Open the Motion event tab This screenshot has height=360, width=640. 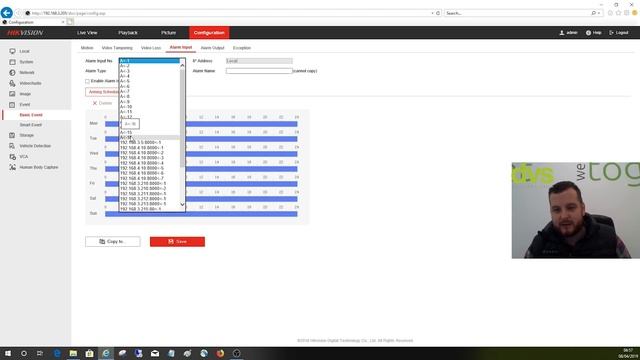point(87,48)
